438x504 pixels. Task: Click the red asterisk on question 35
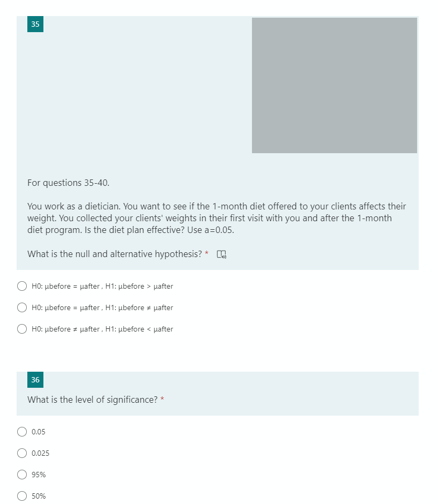[206, 254]
